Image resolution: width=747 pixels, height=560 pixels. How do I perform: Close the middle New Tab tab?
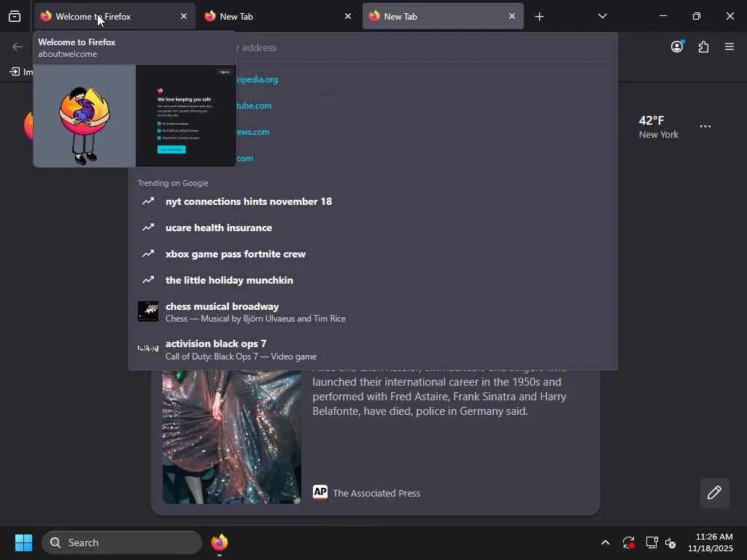[x=348, y=16]
